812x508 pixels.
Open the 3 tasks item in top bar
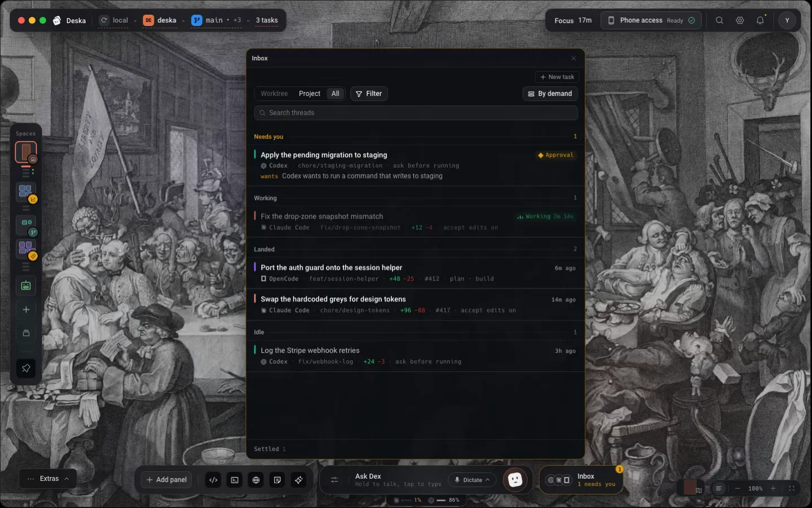[x=267, y=20]
